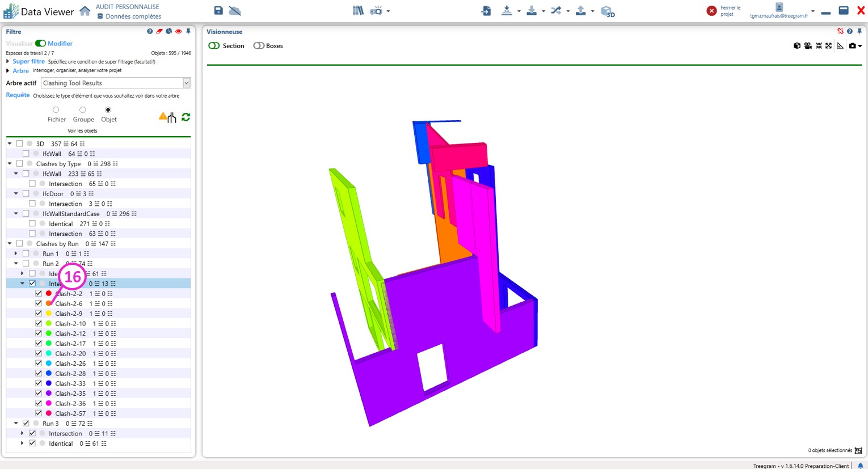Select the Clash-2-28 tree item
The image size is (868, 469).
coord(70,374)
